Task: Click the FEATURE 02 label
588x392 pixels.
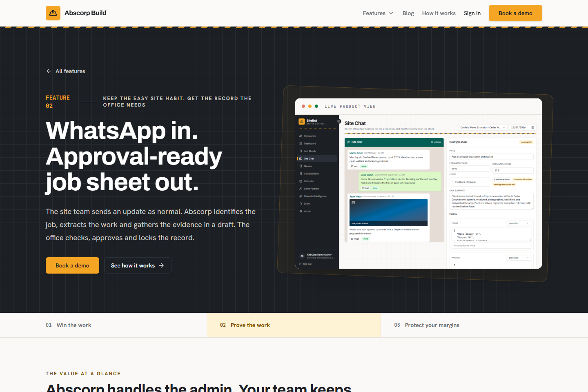Action: coord(58,102)
